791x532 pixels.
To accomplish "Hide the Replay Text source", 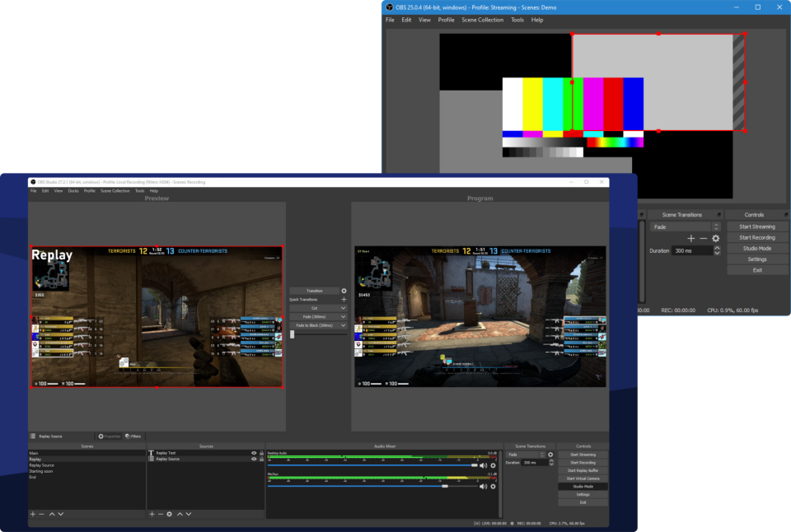I will (254, 453).
